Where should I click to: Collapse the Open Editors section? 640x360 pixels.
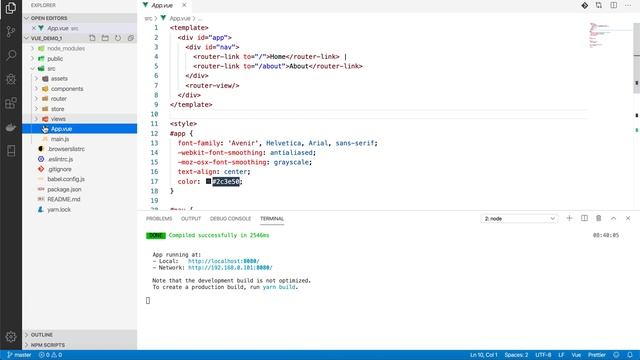pyautogui.click(x=80, y=18)
